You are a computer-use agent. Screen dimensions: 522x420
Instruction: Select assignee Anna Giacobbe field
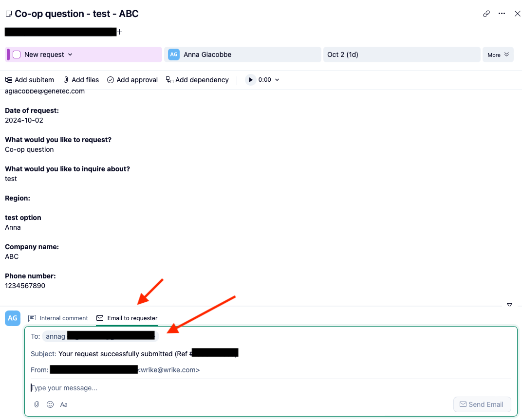click(242, 55)
